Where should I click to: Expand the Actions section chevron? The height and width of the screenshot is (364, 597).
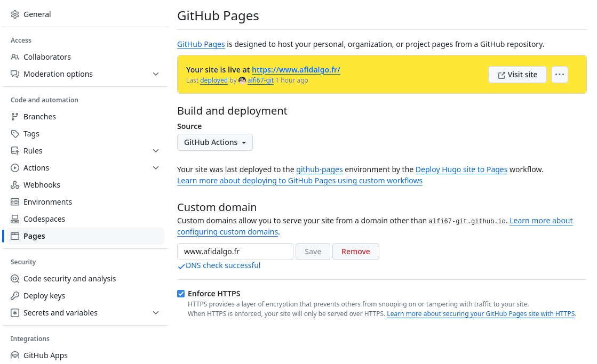(x=156, y=168)
